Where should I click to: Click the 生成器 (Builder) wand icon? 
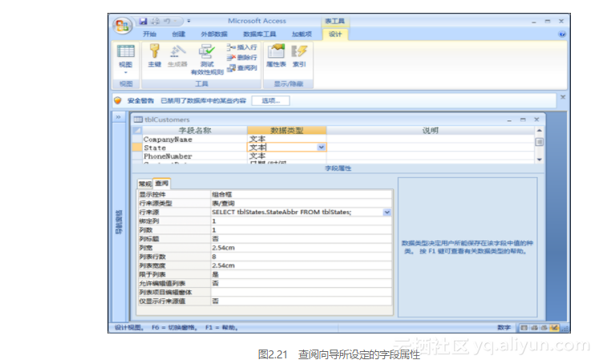(x=178, y=51)
